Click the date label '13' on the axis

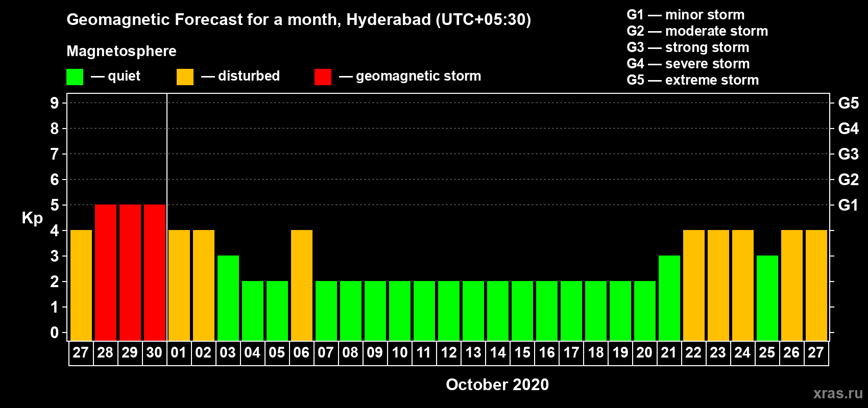pyautogui.click(x=473, y=353)
